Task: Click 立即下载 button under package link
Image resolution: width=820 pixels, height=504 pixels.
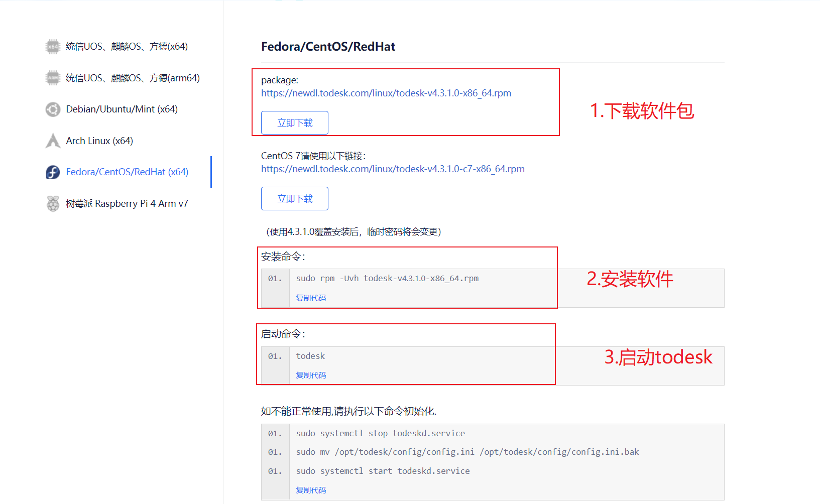Action: pos(295,122)
